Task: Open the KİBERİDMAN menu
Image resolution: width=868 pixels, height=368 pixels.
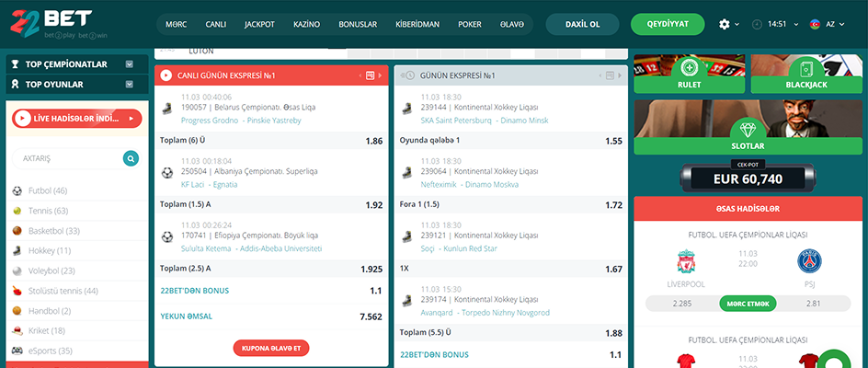Action: coord(417,25)
